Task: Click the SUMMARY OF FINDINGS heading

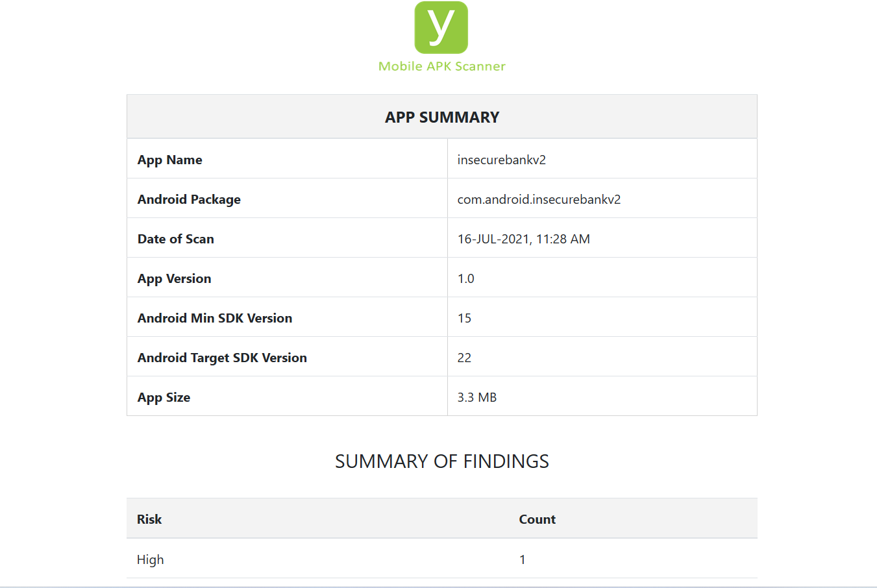Action: pos(442,461)
